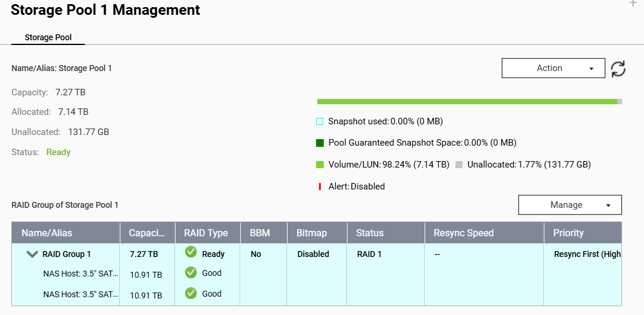Click the first disk's Good status icon
Viewport: 644px width, 315px height.
click(191, 273)
